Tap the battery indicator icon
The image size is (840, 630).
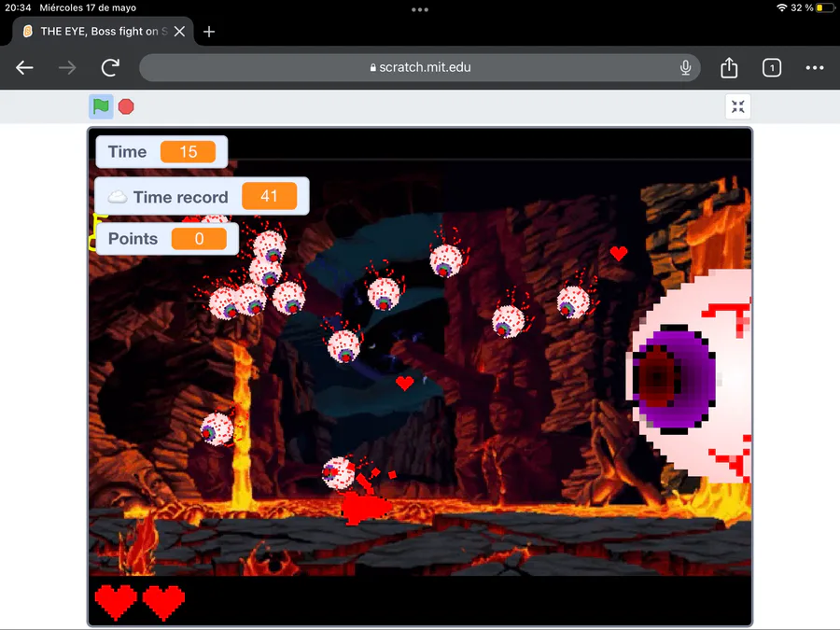[824, 7]
